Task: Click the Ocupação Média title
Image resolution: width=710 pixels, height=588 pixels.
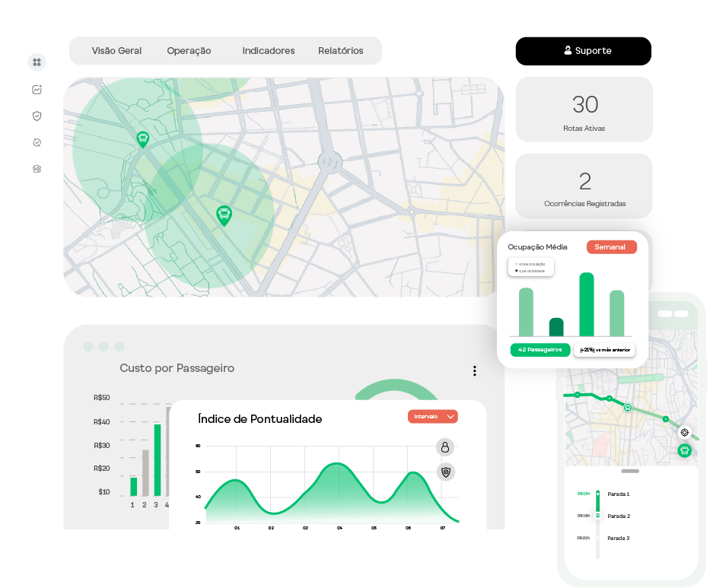Action: click(x=537, y=247)
